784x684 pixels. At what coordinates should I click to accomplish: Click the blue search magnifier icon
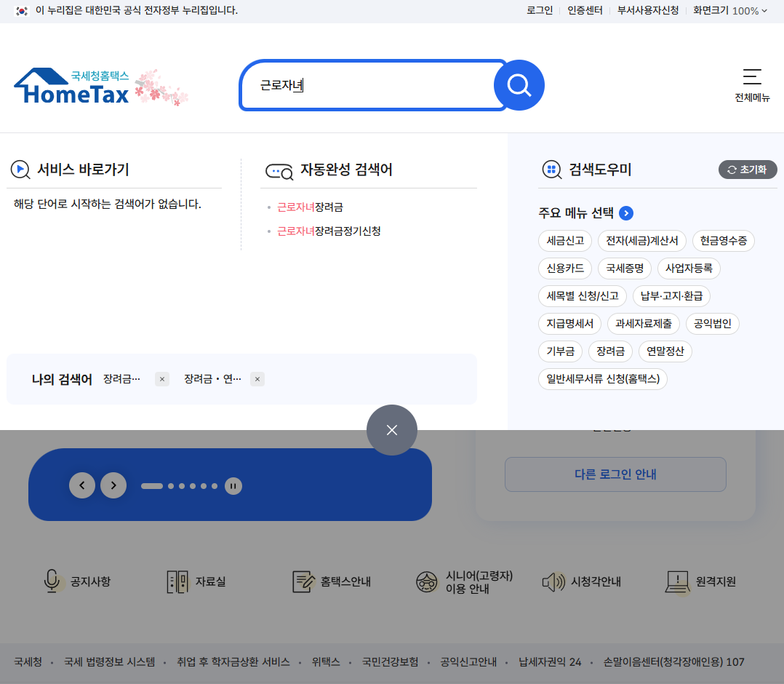(519, 85)
